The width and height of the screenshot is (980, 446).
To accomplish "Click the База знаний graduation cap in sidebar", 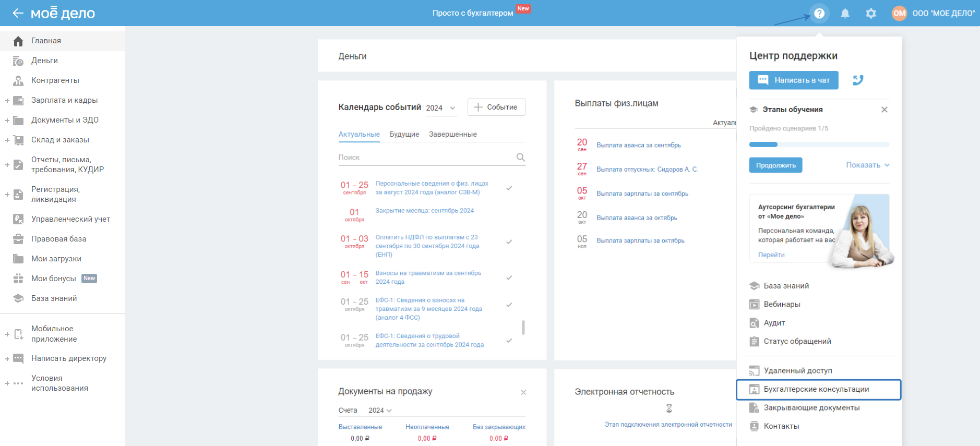I will tap(18, 298).
